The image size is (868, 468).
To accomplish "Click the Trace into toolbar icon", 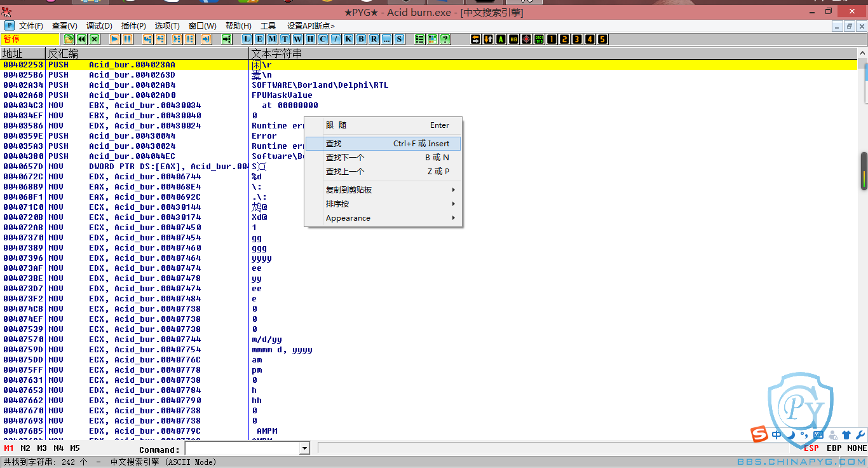I will coord(177,39).
